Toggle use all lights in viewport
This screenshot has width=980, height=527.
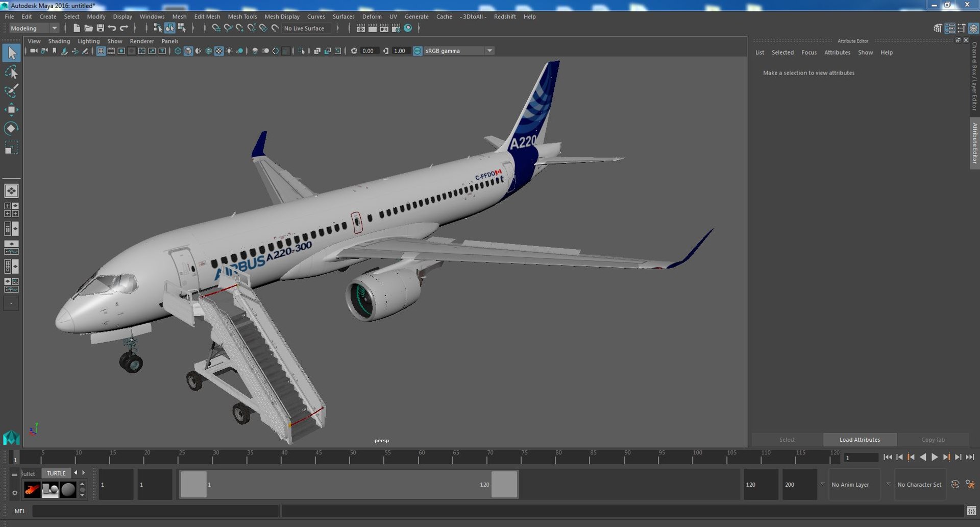click(x=229, y=51)
